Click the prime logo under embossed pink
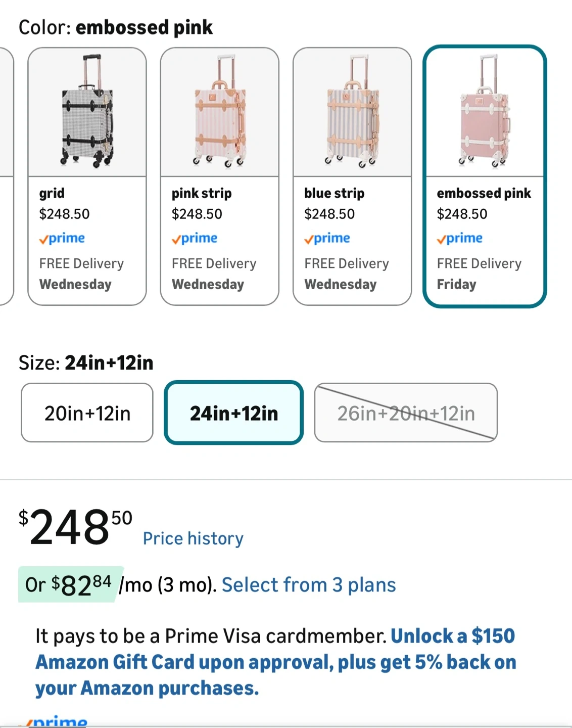 [460, 239]
